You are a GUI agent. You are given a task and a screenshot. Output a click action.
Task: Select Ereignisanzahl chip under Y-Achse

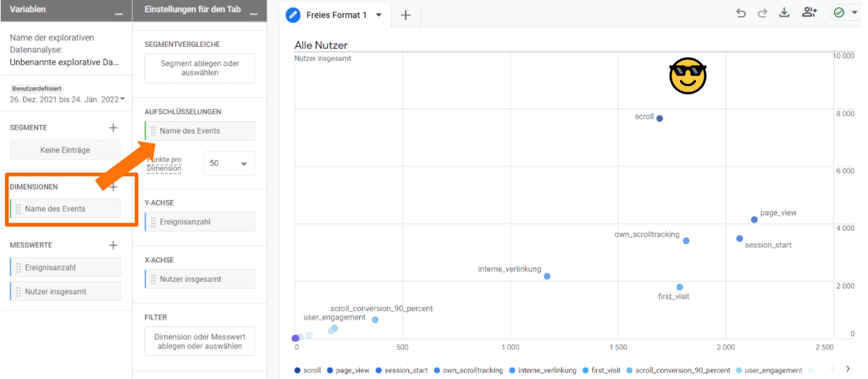click(200, 222)
